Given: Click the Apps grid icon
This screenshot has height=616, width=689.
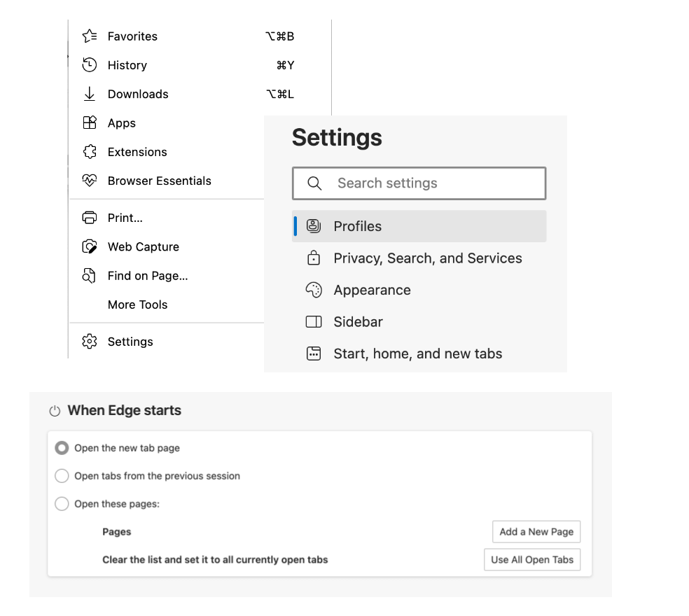Looking at the screenshot, I should (89, 122).
